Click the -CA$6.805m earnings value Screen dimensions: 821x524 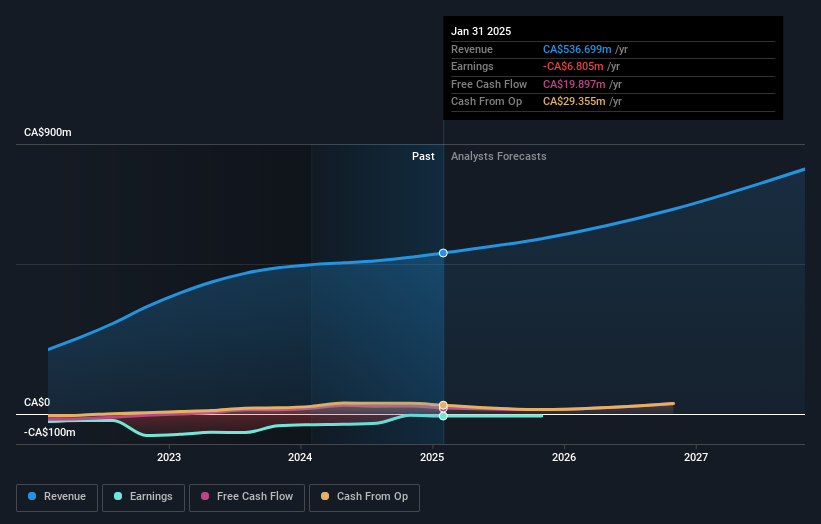(x=573, y=66)
